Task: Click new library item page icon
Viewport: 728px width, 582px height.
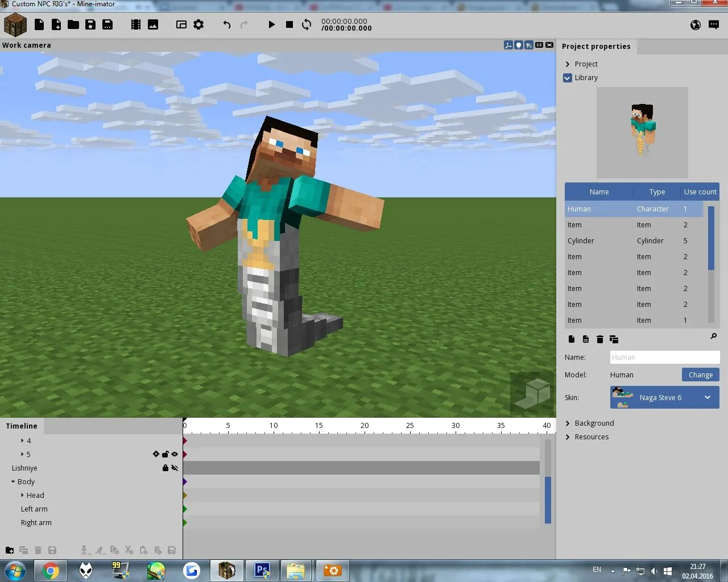Action: [572, 339]
